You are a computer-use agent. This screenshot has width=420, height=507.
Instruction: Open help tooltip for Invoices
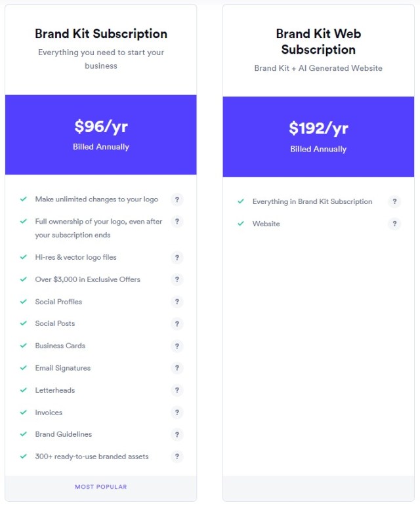click(x=177, y=413)
